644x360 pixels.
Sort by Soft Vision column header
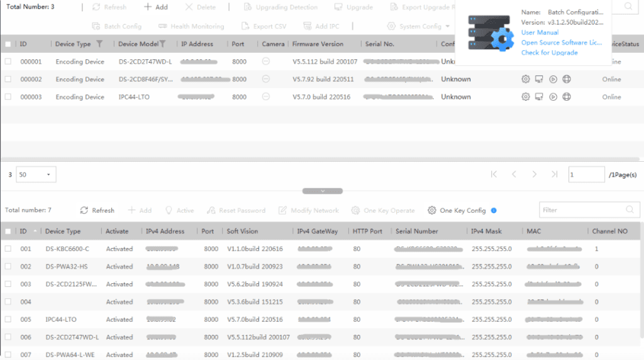click(x=242, y=232)
